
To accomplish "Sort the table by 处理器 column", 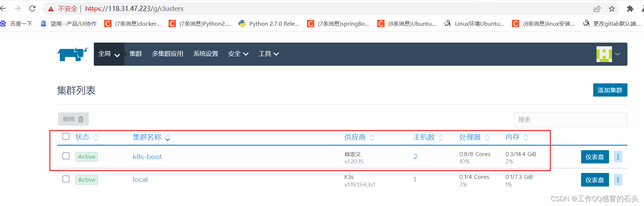I will click(474, 137).
